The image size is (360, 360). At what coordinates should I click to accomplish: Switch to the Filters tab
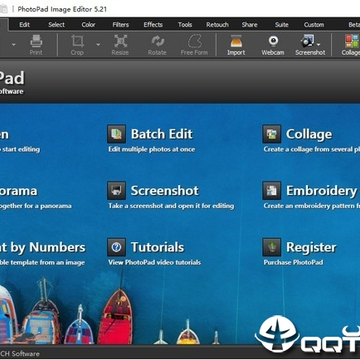pyautogui.click(x=120, y=25)
